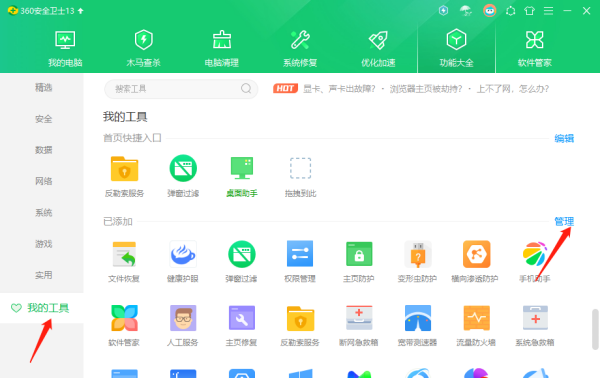
Task: Open the 变形虫防护 USB protection tool
Action: 417,262
